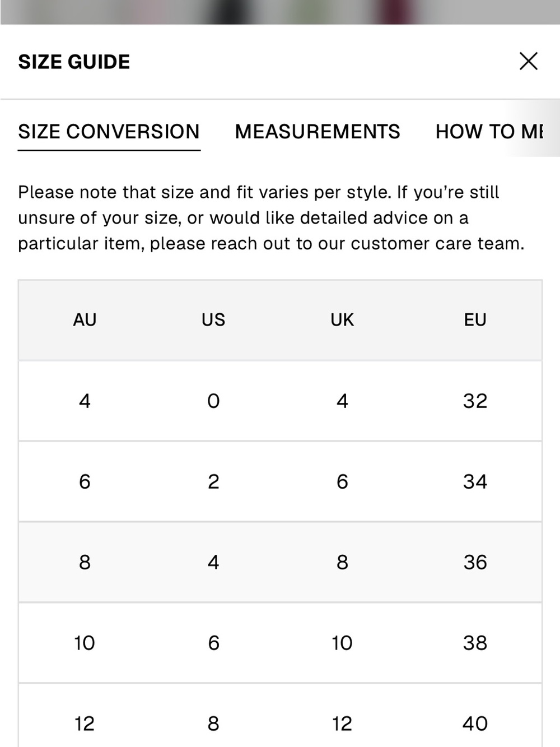Click the EU 38 size cell
This screenshot has width=560, height=747.
475,643
